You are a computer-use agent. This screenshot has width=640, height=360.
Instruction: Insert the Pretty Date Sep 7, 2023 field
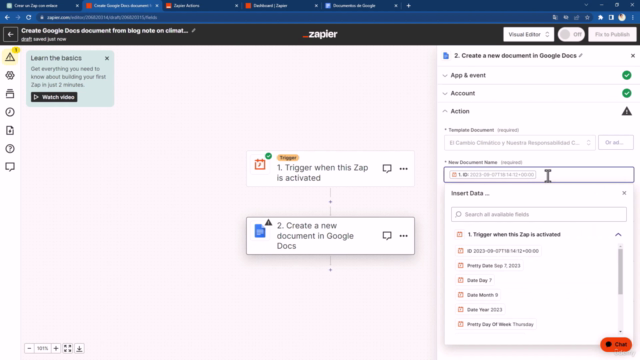coord(489,266)
